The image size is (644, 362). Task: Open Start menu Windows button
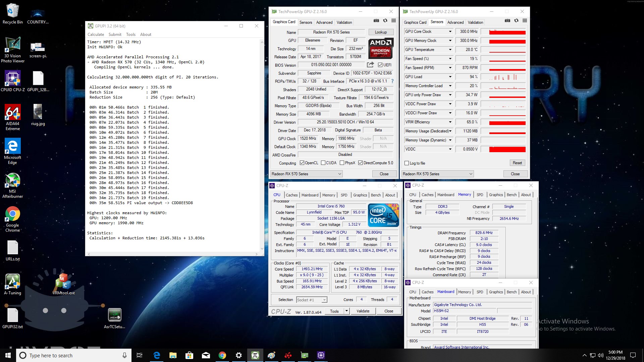8,355
